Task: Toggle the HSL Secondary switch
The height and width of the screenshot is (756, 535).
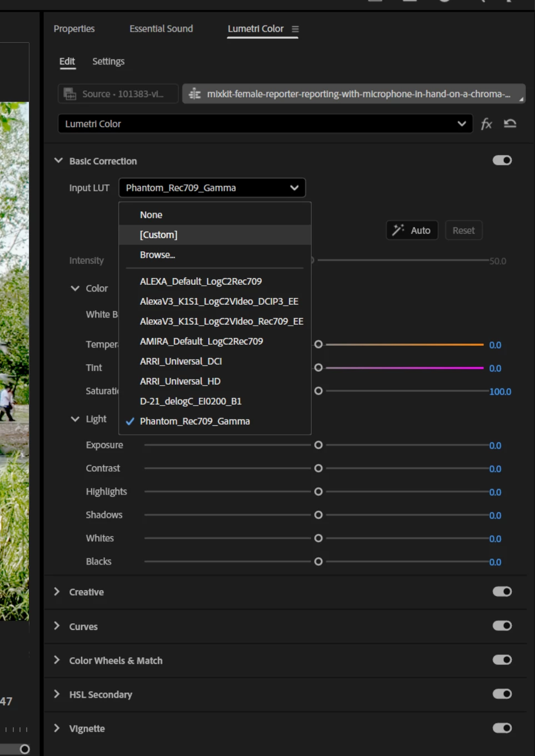Action: pyautogui.click(x=502, y=694)
